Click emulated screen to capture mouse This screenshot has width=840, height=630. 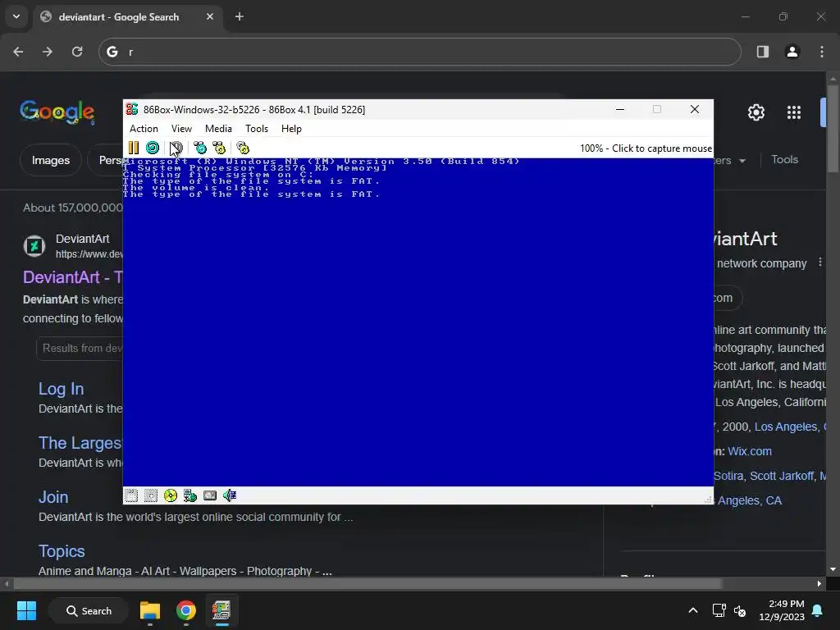pos(418,322)
